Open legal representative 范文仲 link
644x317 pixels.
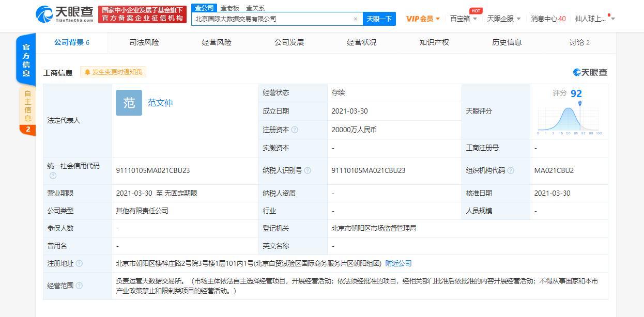pyautogui.click(x=160, y=103)
